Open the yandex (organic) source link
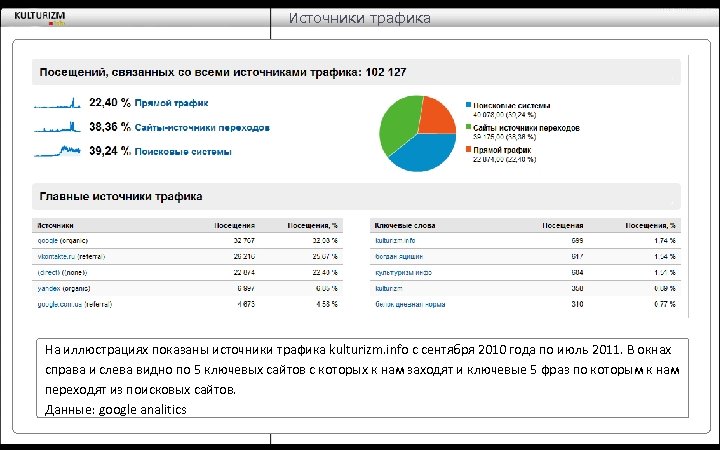This screenshot has width=720, height=450. pos(64,289)
